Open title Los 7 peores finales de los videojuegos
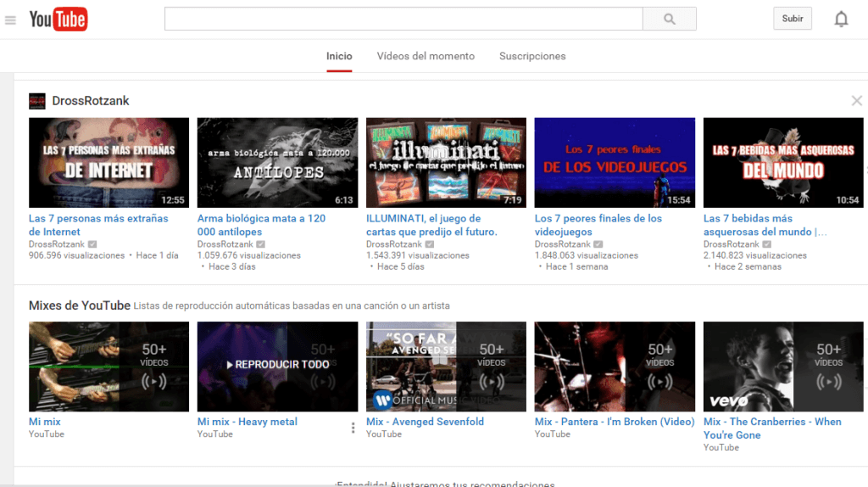 (598, 225)
